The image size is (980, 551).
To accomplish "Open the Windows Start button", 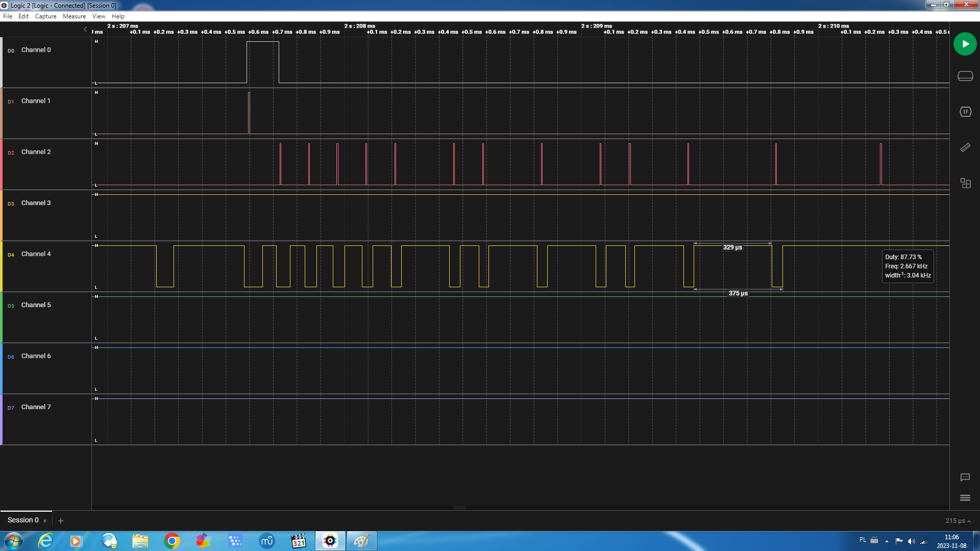I will (14, 541).
